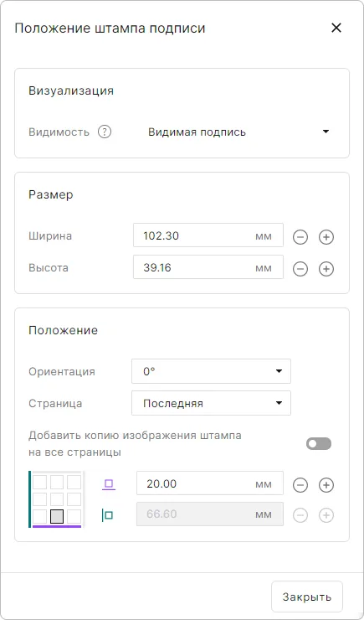Decrease Ширина with the minus button
Screen dimensions: 364x620
point(300,237)
